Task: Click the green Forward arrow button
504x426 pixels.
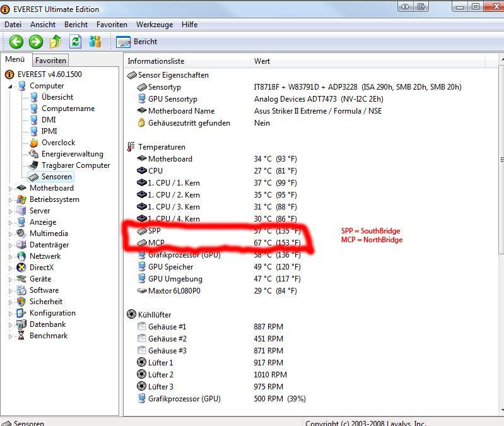Action: click(36, 42)
